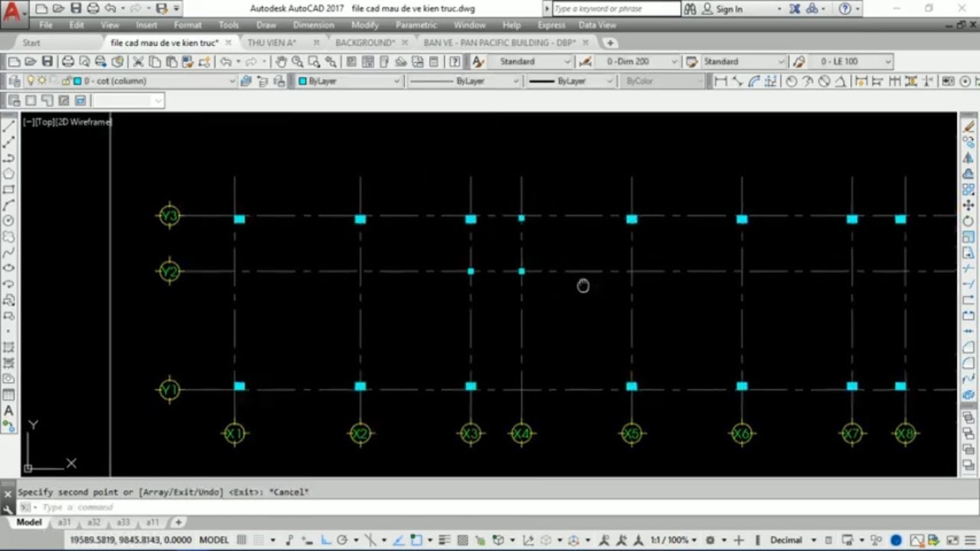Screen dimensions: 980x551
Task: Toggle grid display in status bar
Action: pos(242,540)
